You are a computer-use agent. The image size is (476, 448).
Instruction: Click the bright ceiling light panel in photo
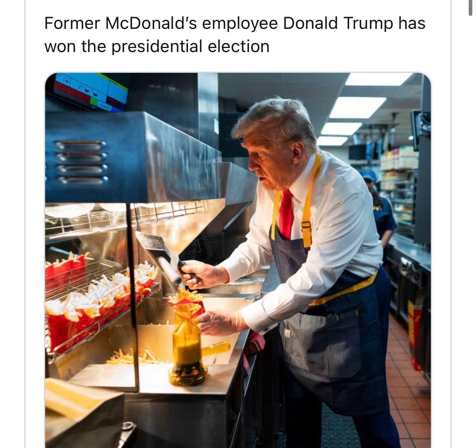357,107
